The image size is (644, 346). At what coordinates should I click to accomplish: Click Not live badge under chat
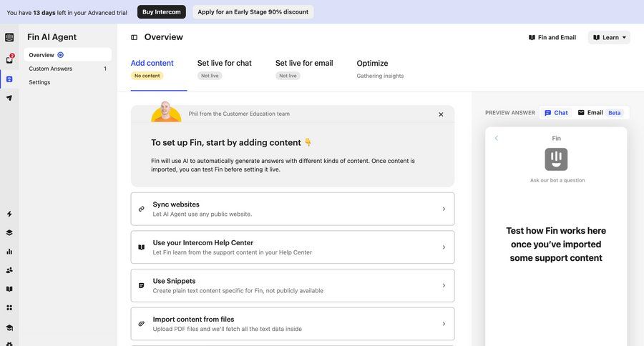210,76
